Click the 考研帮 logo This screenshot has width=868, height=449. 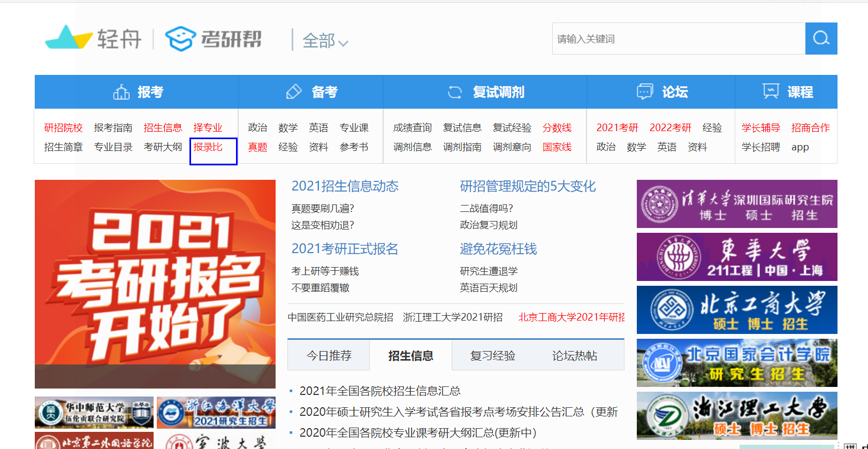pos(214,39)
